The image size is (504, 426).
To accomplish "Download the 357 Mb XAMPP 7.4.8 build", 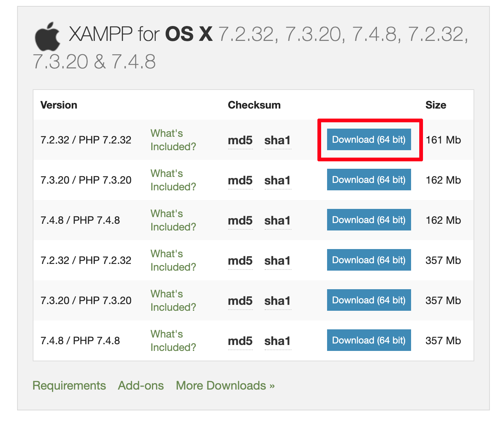I will click(x=369, y=340).
